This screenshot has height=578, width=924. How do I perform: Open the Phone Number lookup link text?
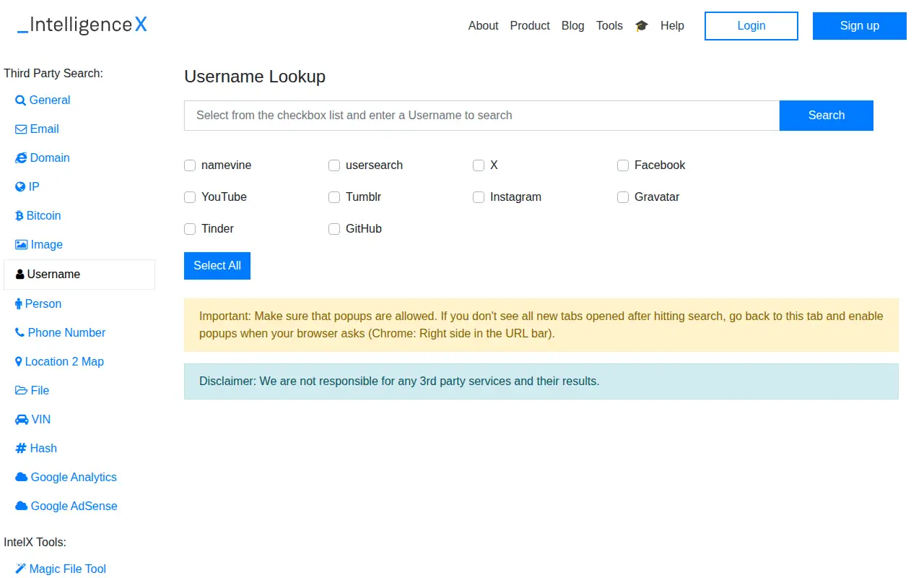pos(66,333)
